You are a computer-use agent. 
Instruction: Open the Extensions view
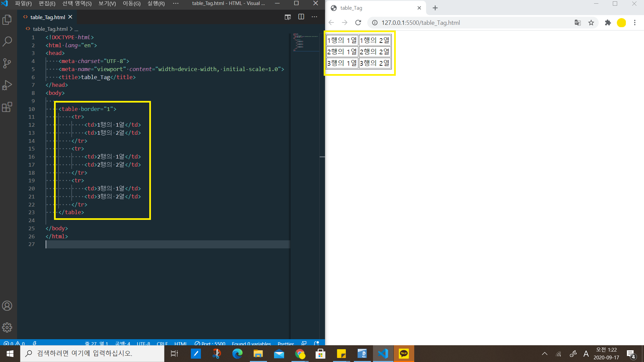click(7, 107)
